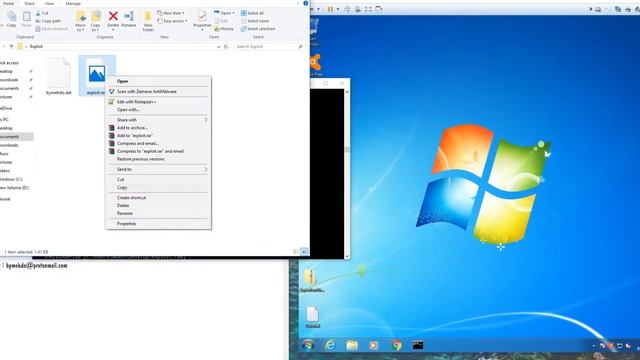
Task: Open Explorer help question-mark icon
Action: 305,3
